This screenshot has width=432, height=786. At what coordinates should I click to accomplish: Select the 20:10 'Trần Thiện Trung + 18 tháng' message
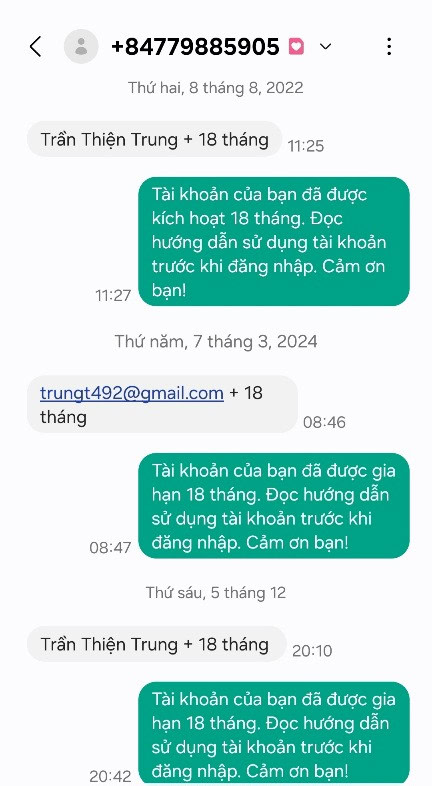coord(156,644)
